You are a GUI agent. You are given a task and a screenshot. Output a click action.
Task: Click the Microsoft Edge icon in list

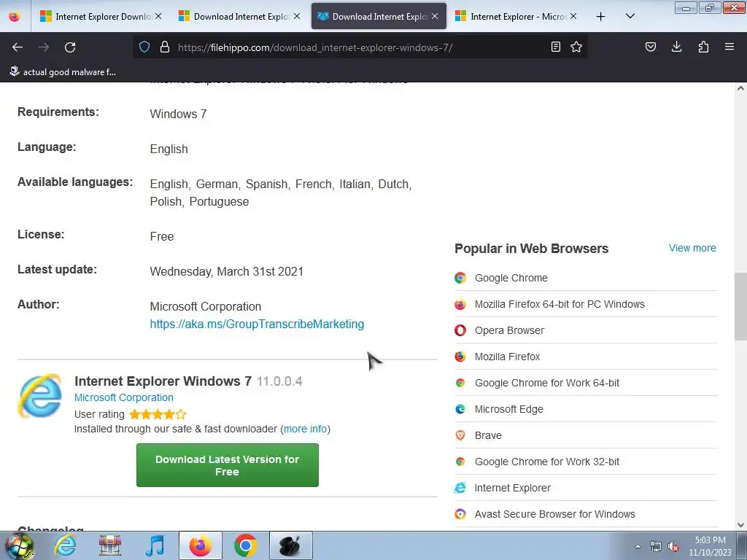pos(460,409)
